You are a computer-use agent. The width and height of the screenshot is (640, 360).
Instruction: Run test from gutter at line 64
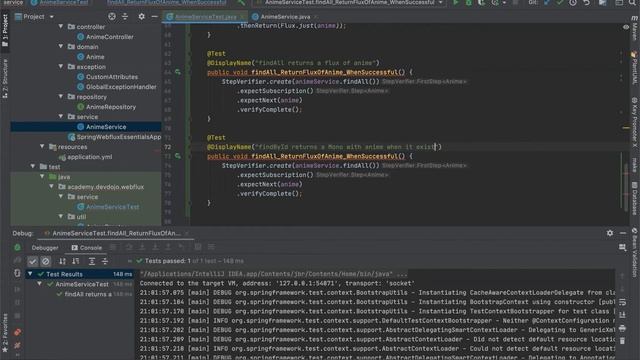[x=178, y=72]
